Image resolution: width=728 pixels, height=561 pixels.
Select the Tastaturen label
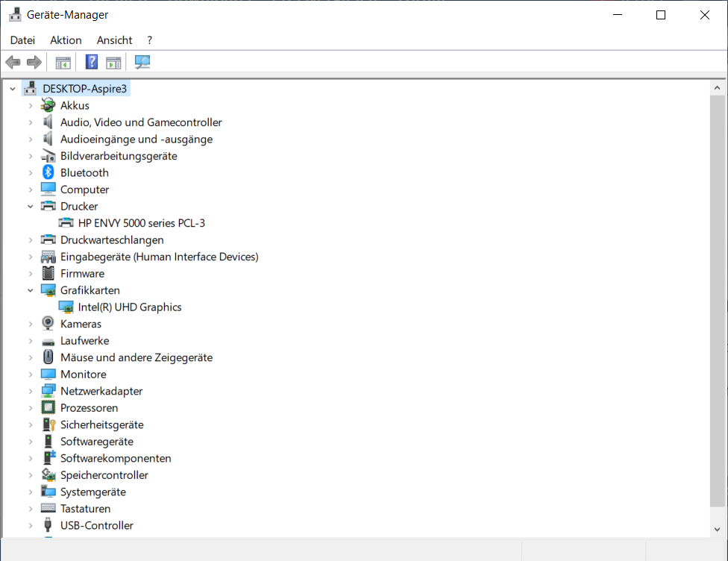tap(86, 509)
